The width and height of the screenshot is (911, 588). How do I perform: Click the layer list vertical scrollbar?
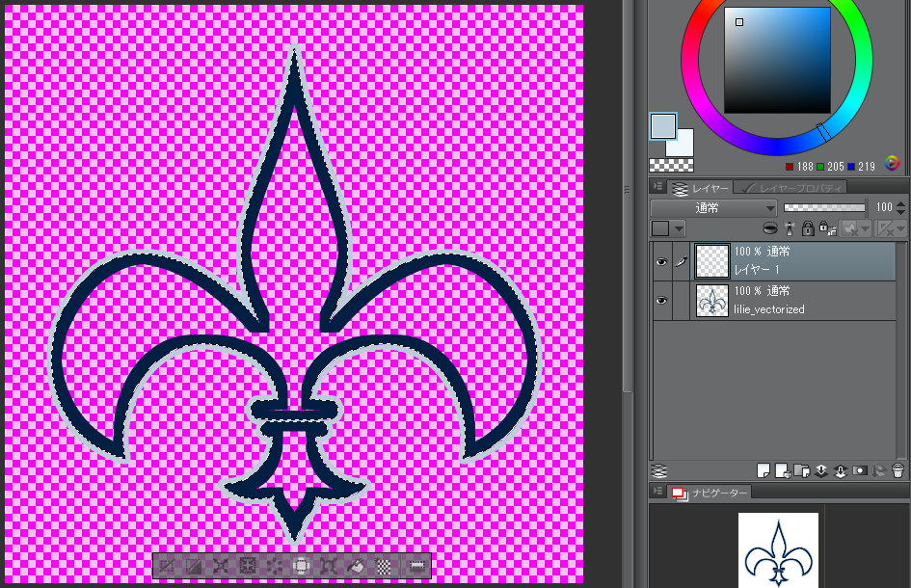tap(900, 351)
